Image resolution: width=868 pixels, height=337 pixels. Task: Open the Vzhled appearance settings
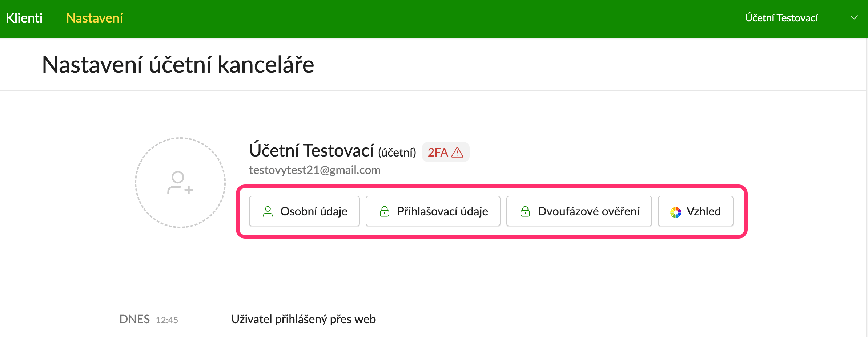pos(695,211)
